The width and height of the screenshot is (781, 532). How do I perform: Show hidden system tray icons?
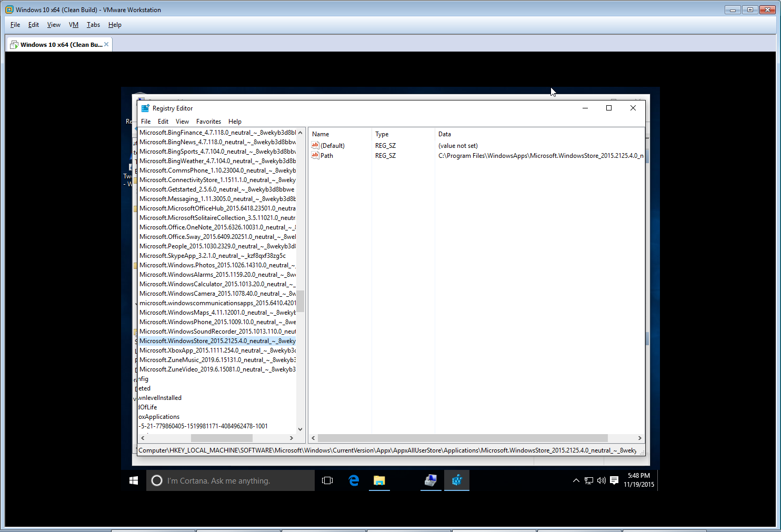pos(576,480)
